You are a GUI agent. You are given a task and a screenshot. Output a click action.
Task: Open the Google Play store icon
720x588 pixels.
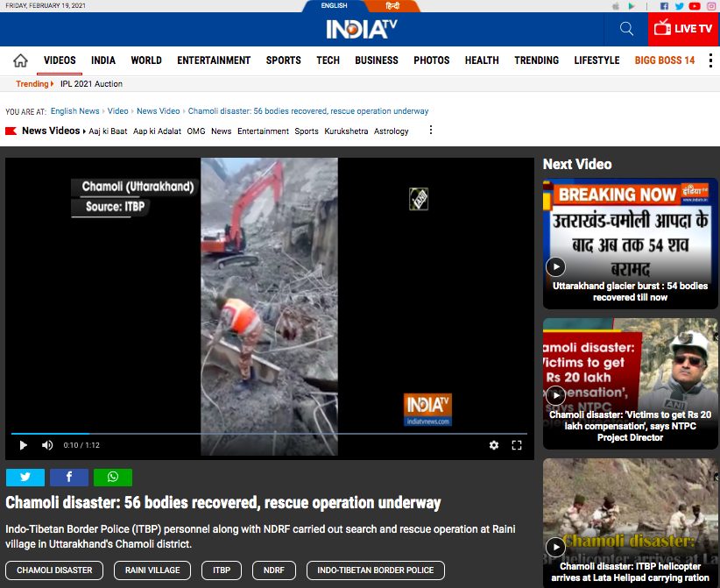coord(632,6)
